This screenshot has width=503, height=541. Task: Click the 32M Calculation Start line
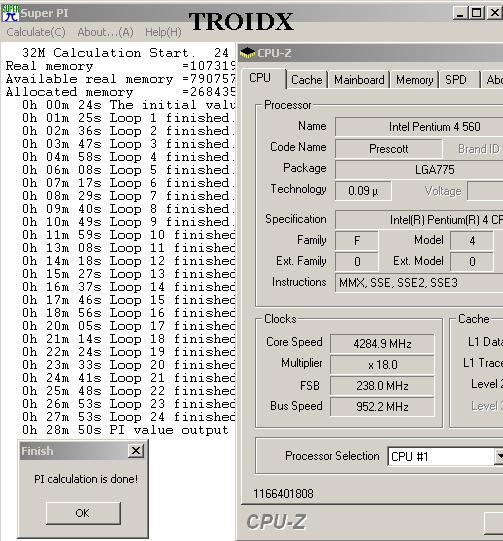point(125,53)
